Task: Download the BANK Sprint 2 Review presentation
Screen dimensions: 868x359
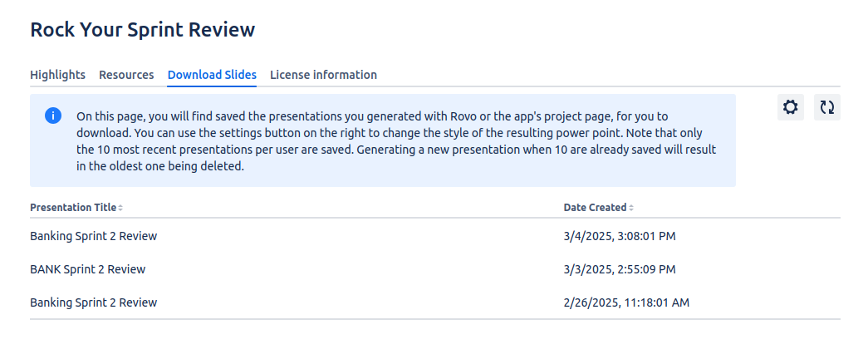Action: (x=87, y=269)
